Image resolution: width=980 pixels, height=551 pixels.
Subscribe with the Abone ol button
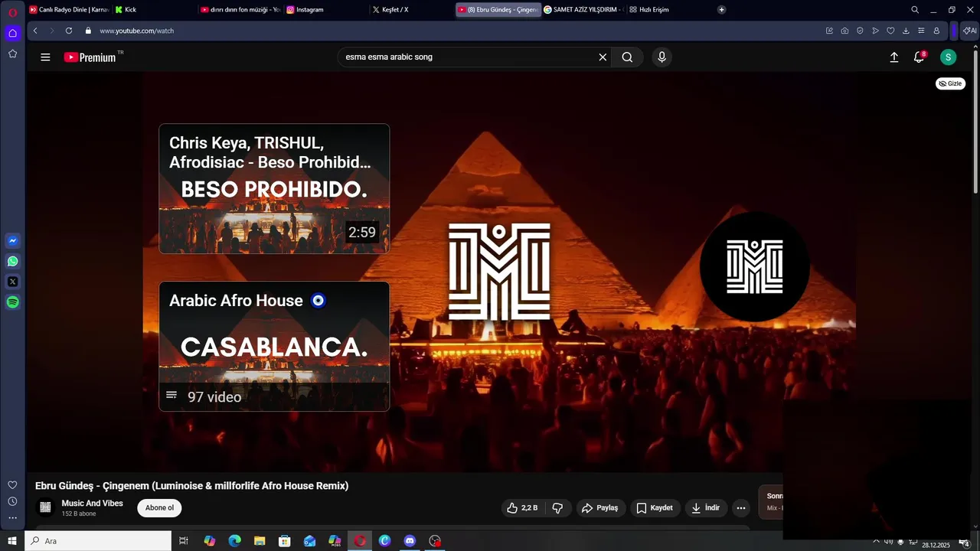[159, 508]
